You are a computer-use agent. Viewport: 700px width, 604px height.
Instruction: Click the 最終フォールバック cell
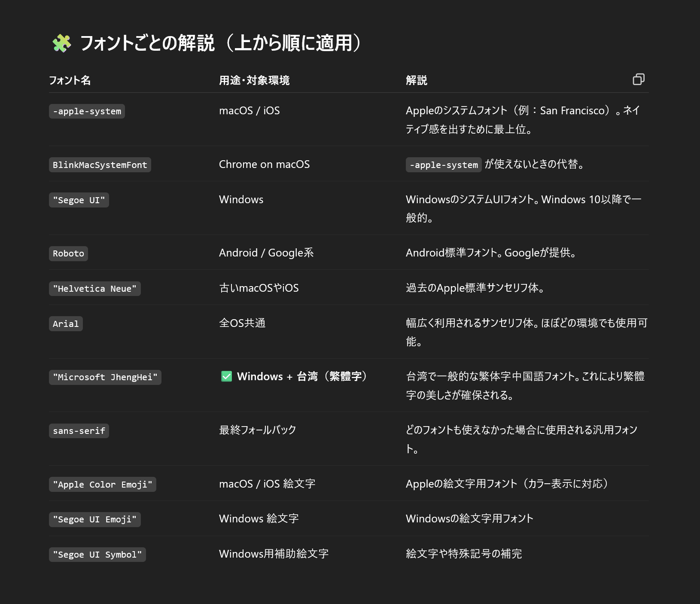(x=258, y=430)
